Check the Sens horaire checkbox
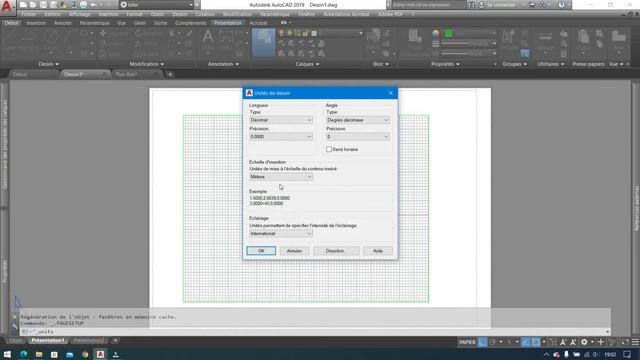The image size is (640, 360). 329,149
